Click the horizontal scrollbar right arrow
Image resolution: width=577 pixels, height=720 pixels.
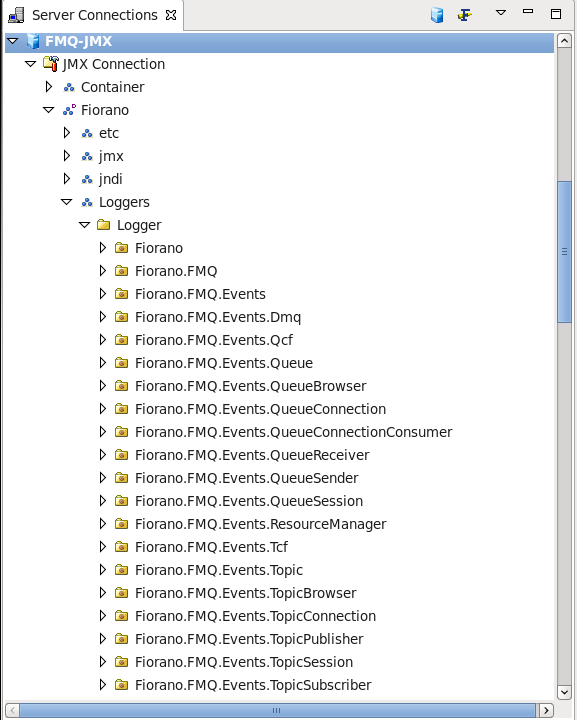click(x=546, y=710)
